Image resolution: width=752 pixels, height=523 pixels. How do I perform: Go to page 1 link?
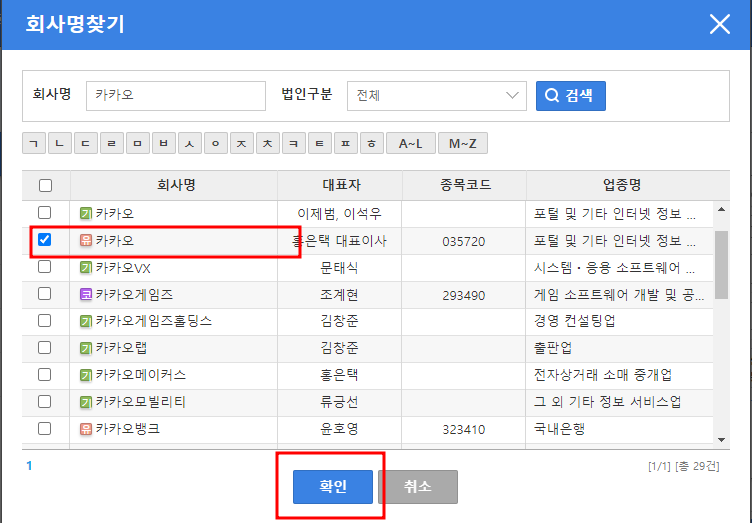pos(29,465)
